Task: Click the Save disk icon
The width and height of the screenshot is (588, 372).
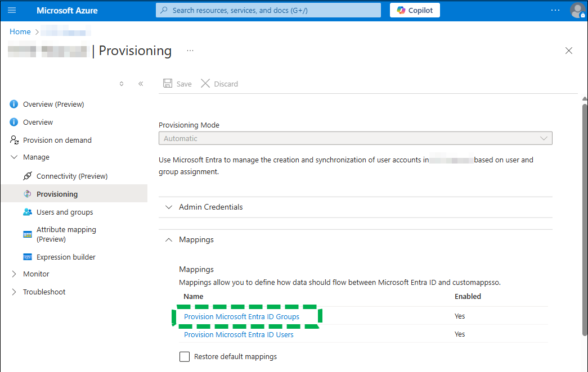Action: tap(168, 84)
